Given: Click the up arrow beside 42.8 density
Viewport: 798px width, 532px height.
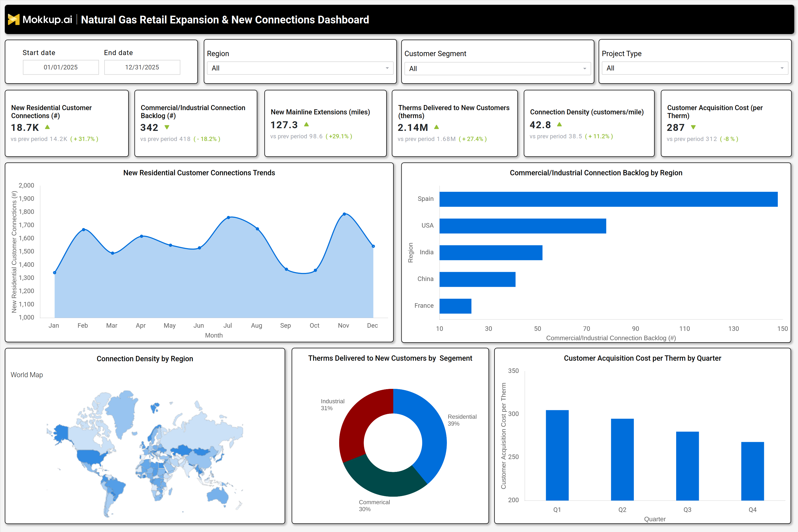Looking at the screenshot, I should (559, 124).
